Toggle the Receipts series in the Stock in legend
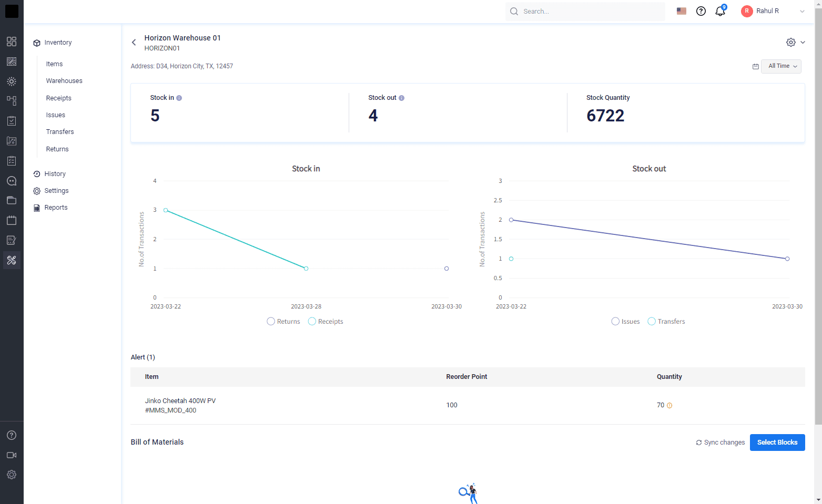Viewport: 822px width, 504px height. tap(326, 322)
